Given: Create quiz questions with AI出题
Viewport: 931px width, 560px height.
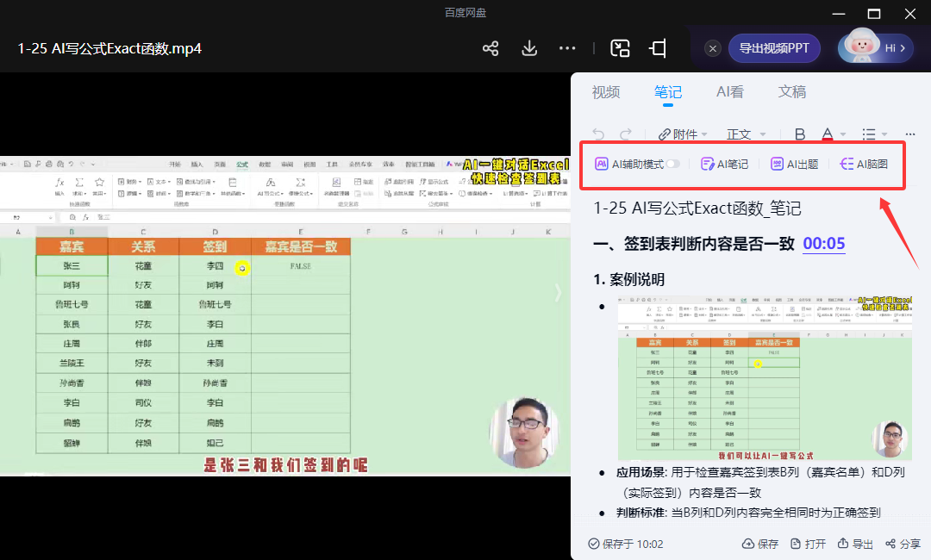Looking at the screenshot, I should [794, 163].
